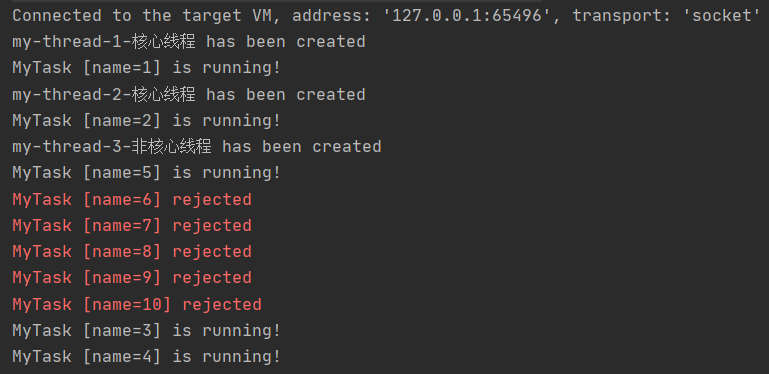769x374 pixels.
Task: Select the 'MyTask [name=4] is running!' line
Action: click(x=147, y=356)
